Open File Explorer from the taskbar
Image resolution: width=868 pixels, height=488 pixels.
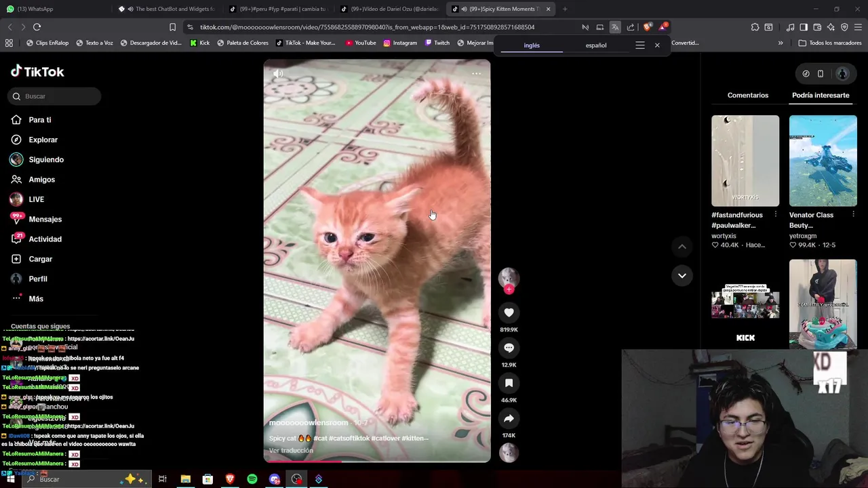pos(185,479)
